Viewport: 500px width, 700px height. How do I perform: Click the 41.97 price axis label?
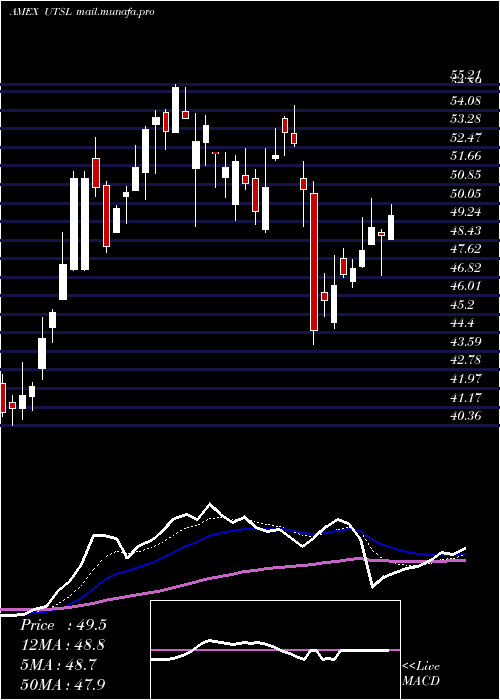pos(466,379)
